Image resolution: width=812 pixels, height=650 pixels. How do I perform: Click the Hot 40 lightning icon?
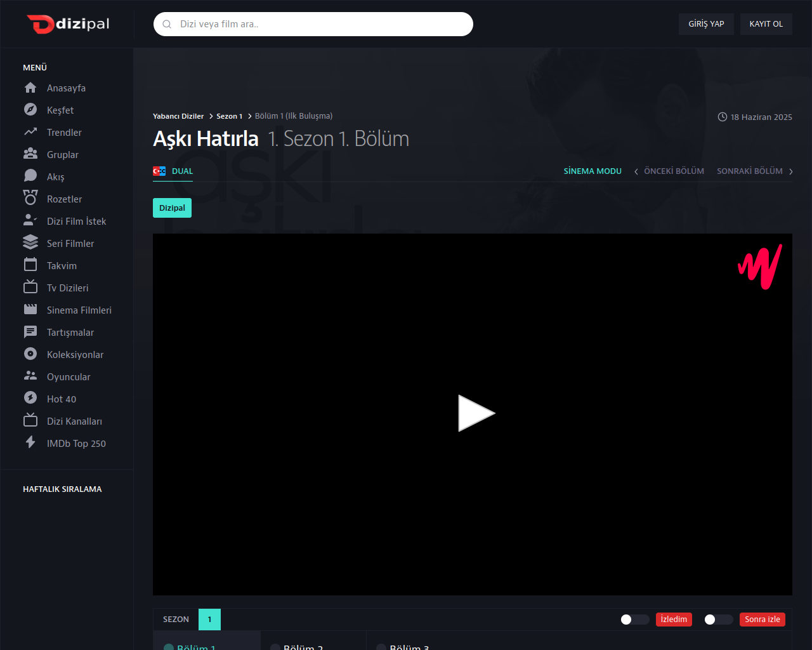(x=30, y=399)
